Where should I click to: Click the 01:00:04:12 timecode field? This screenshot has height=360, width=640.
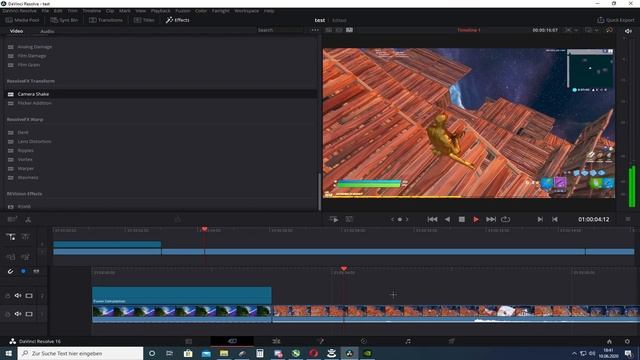tap(593, 220)
